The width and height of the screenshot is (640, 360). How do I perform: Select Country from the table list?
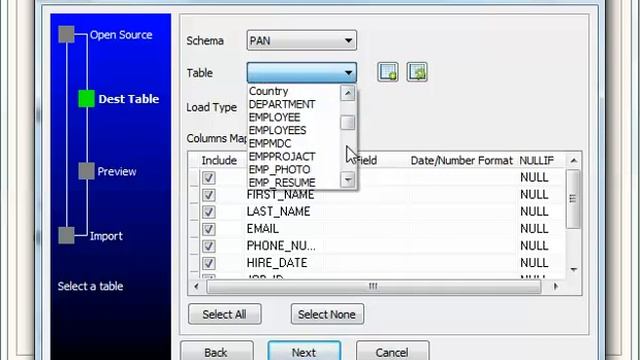pyautogui.click(x=269, y=91)
